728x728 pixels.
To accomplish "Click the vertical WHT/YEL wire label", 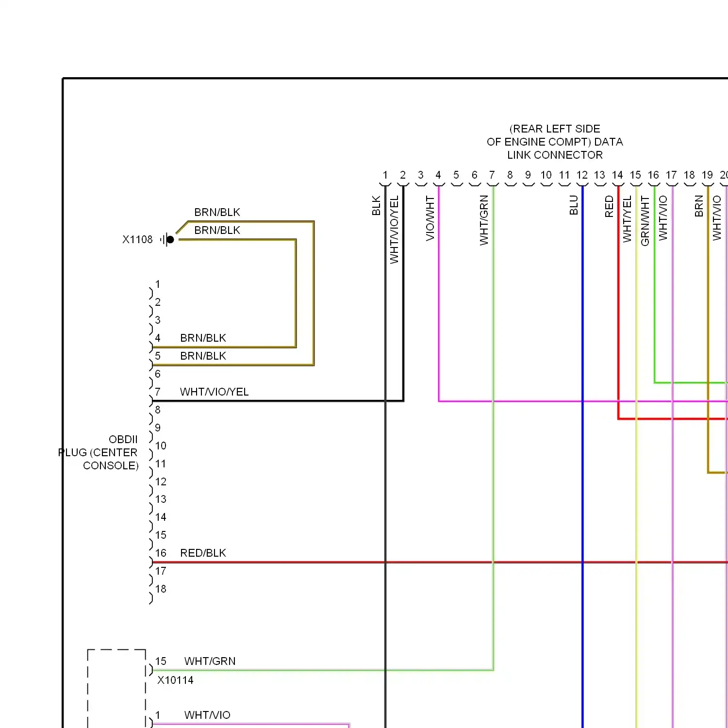I will (x=627, y=219).
